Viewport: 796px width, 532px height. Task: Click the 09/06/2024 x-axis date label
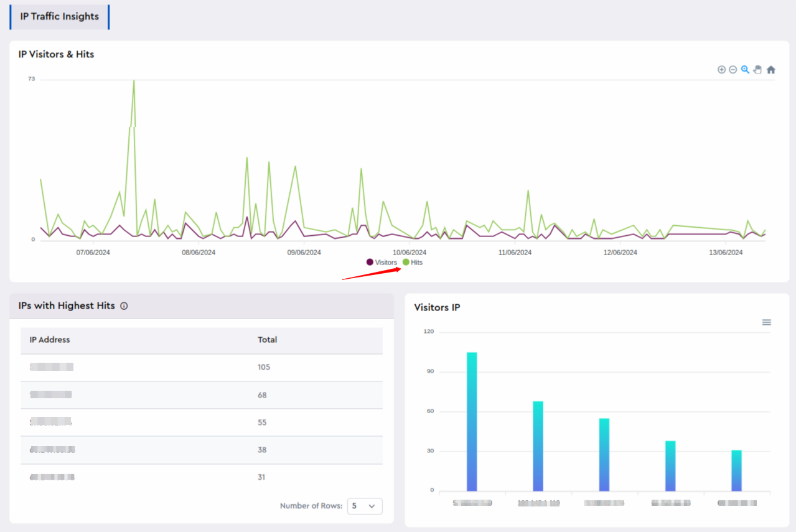tap(304, 253)
